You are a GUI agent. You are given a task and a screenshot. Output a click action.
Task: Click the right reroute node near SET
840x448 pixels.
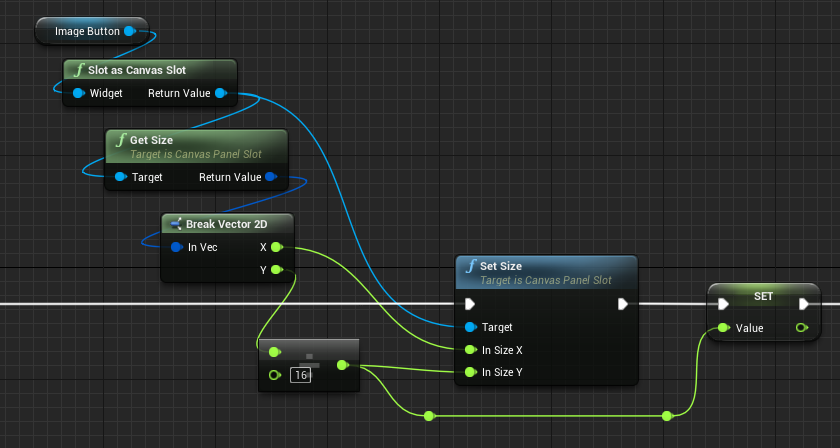[x=666, y=415]
